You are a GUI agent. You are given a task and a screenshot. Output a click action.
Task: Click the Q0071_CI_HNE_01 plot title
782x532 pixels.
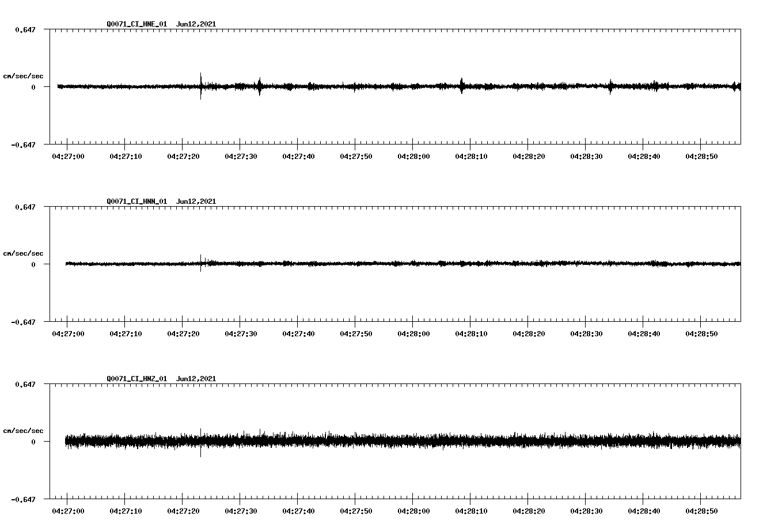(137, 24)
